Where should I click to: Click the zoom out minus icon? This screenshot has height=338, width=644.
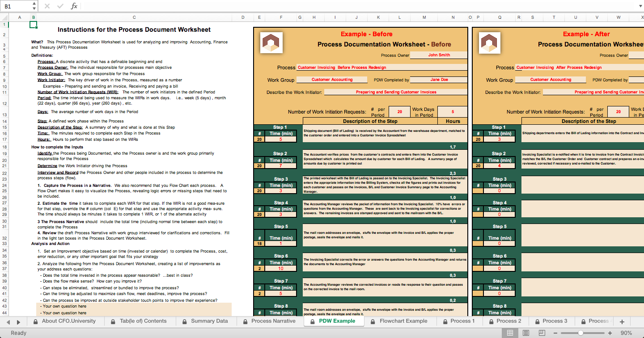556,333
